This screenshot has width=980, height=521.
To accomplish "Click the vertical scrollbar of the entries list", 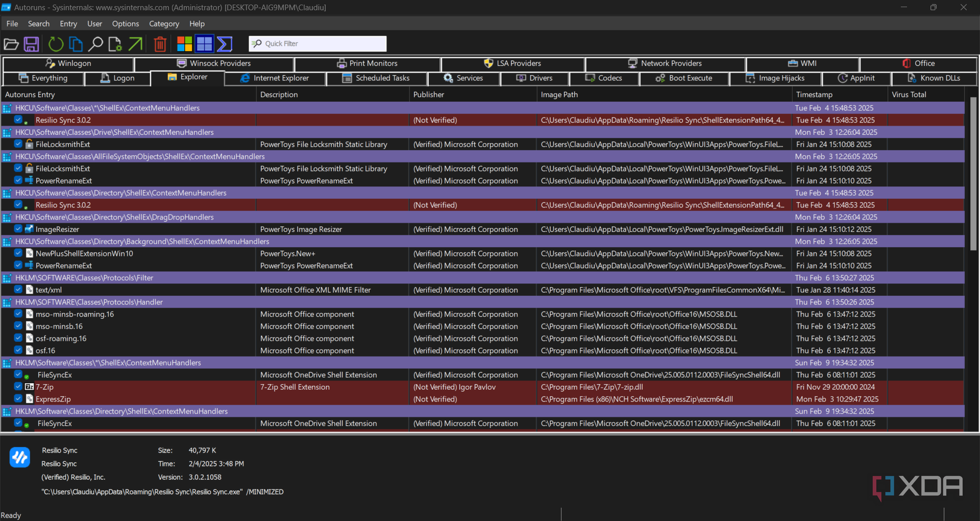I will 973,174.
